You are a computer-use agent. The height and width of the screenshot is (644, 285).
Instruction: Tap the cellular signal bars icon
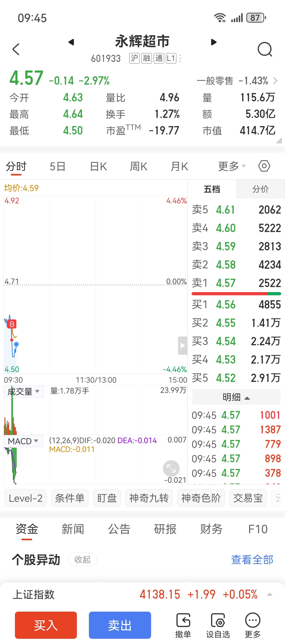click(237, 18)
